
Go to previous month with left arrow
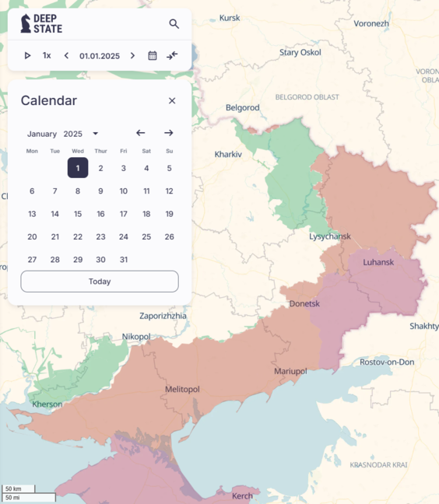click(x=141, y=133)
